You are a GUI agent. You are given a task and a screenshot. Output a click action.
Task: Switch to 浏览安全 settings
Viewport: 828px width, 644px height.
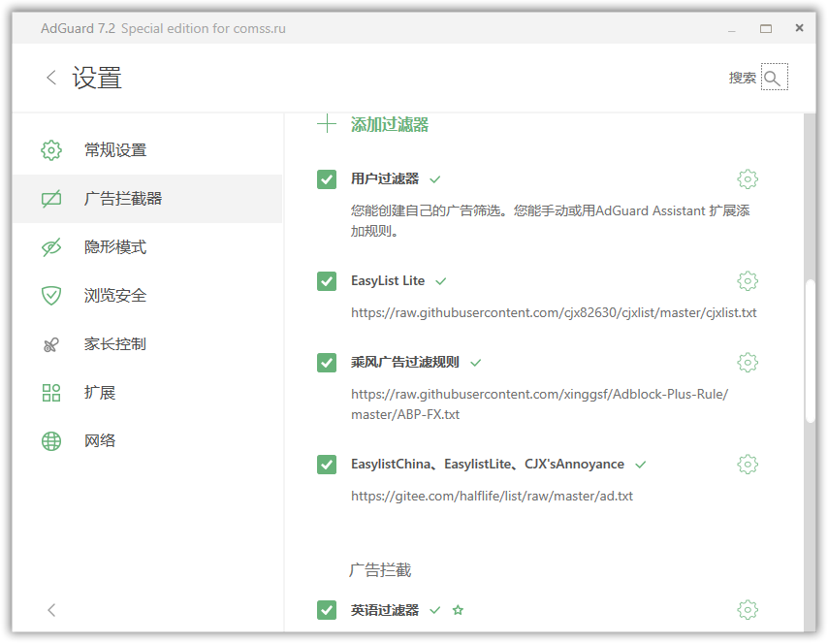point(147,296)
